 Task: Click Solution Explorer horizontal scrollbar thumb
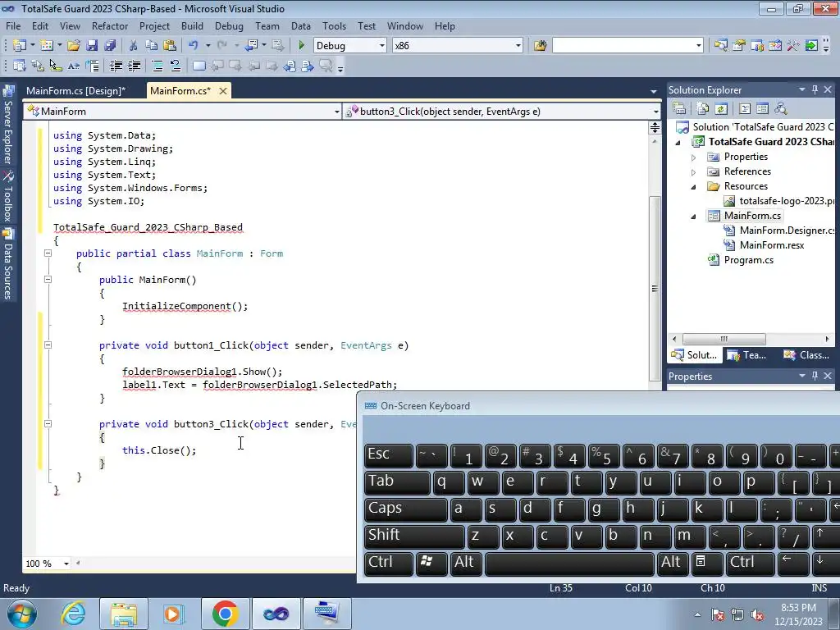click(724, 339)
